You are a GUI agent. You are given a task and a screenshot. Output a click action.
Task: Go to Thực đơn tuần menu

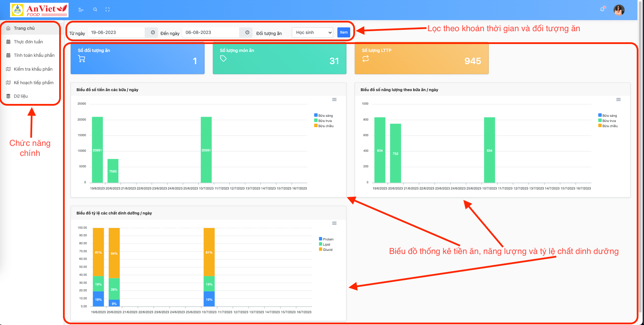click(28, 42)
